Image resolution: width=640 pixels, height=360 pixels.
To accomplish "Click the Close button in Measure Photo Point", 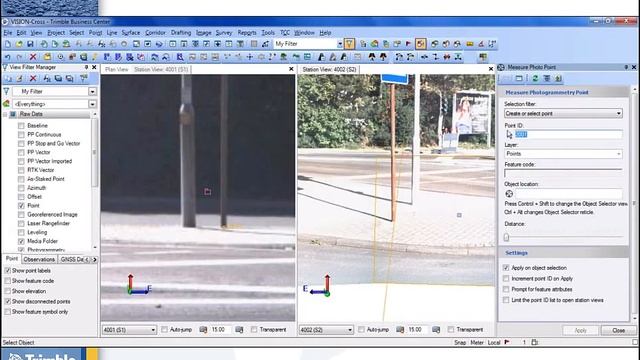I will 618,330.
